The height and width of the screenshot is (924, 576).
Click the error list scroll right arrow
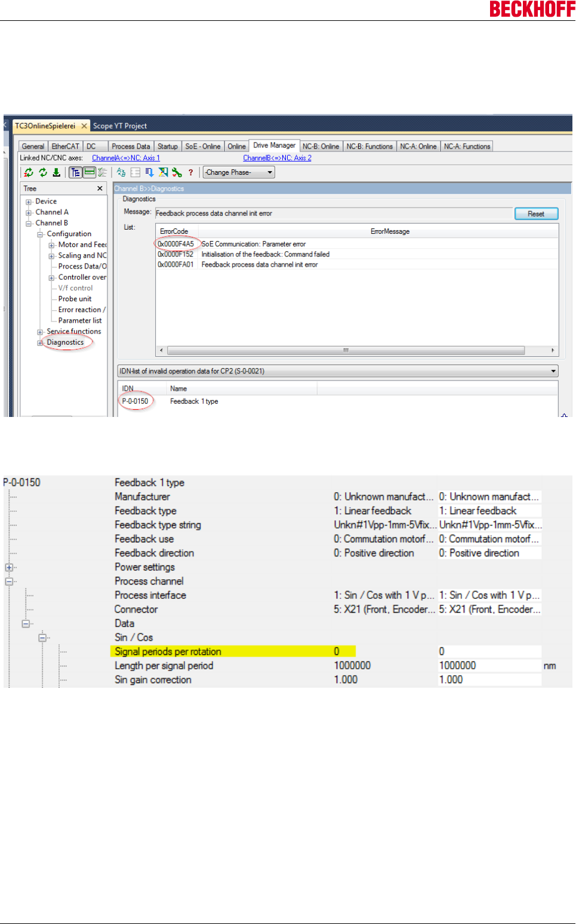click(553, 350)
